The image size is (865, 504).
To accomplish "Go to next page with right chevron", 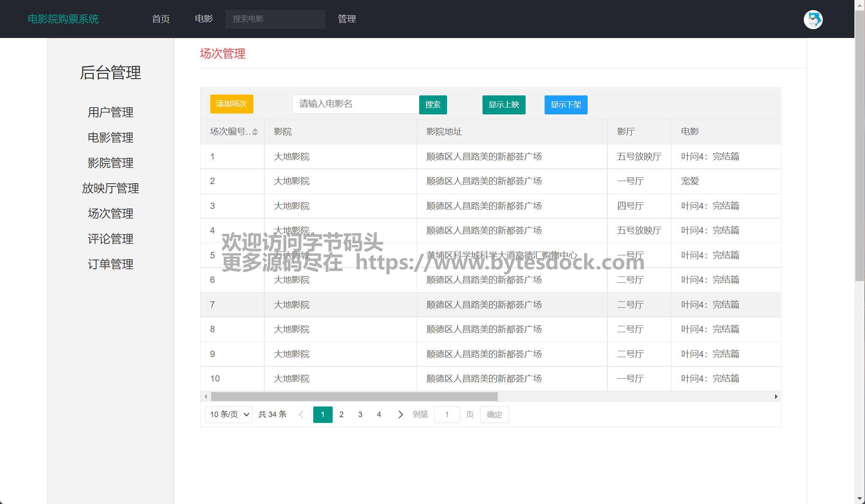I will pyautogui.click(x=400, y=415).
